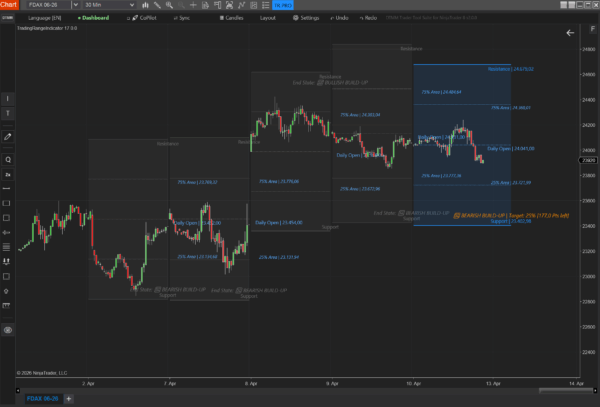Click the FDAX 06-26 instrument field

pos(49,5)
